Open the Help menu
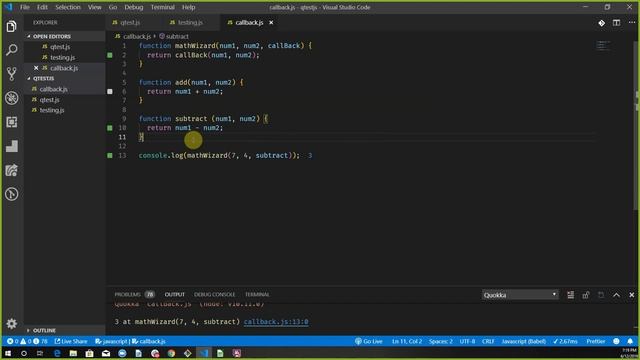This screenshot has height=360, width=640. coord(188,7)
